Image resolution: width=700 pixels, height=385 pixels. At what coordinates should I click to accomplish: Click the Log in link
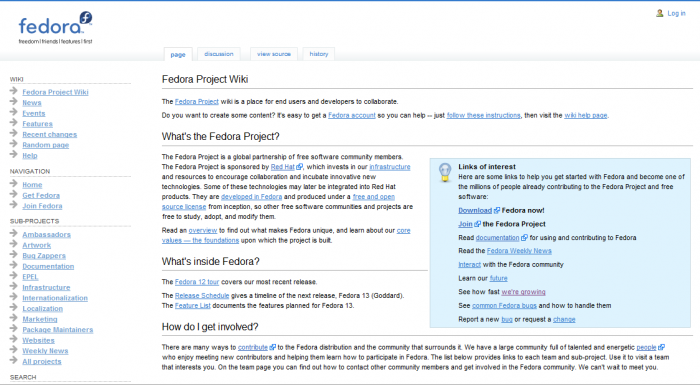(x=676, y=13)
